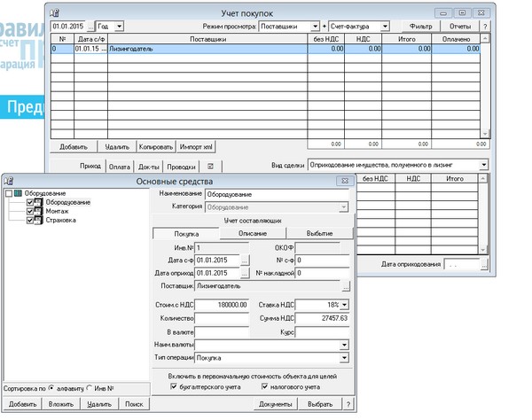Select the Монтаж item icon in tree
This screenshot has height=420, width=532.
[x=39, y=212]
